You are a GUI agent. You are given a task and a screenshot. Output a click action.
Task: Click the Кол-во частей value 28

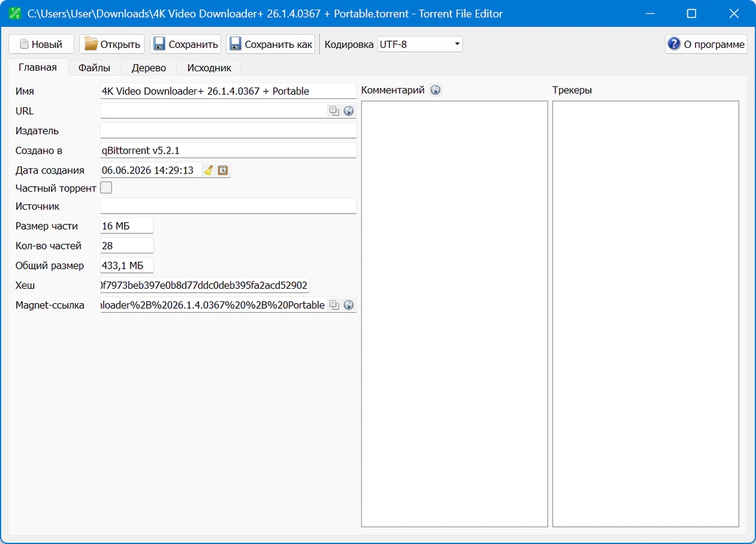(x=127, y=246)
